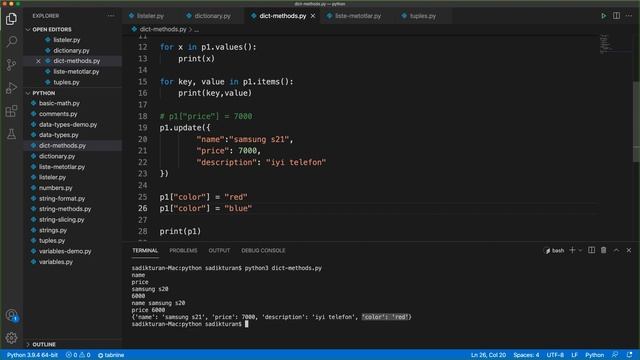This screenshot has height=360, width=640.
Task: Open the Manage gear settings
Action: pos(11,338)
